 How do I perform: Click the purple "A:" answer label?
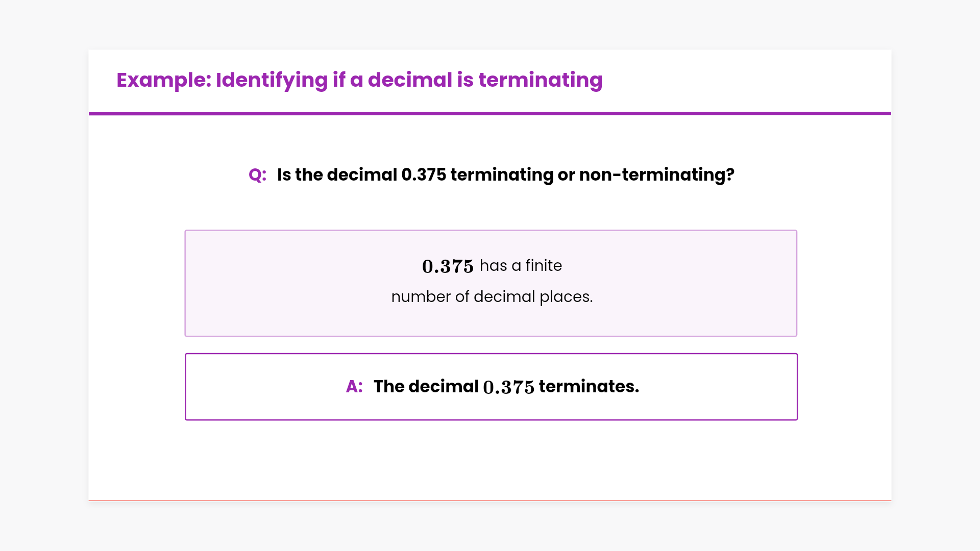coord(354,387)
